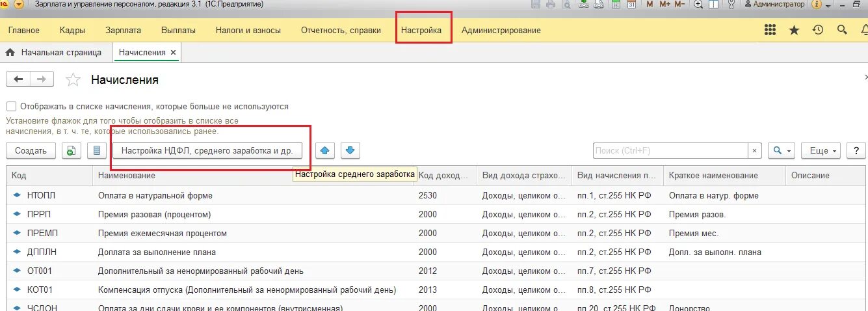Open the main menu dropdown in title bar
The height and width of the screenshot is (311, 868).
click(x=19, y=4)
